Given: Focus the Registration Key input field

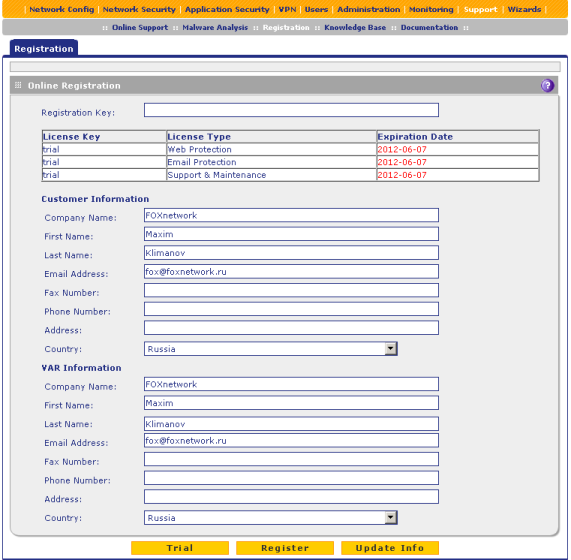Looking at the screenshot, I should tap(291, 110).
